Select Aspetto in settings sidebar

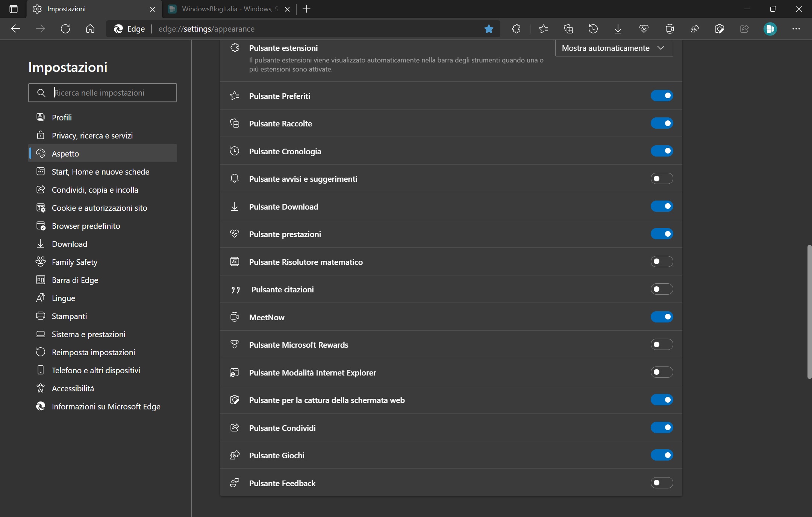(x=103, y=154)
